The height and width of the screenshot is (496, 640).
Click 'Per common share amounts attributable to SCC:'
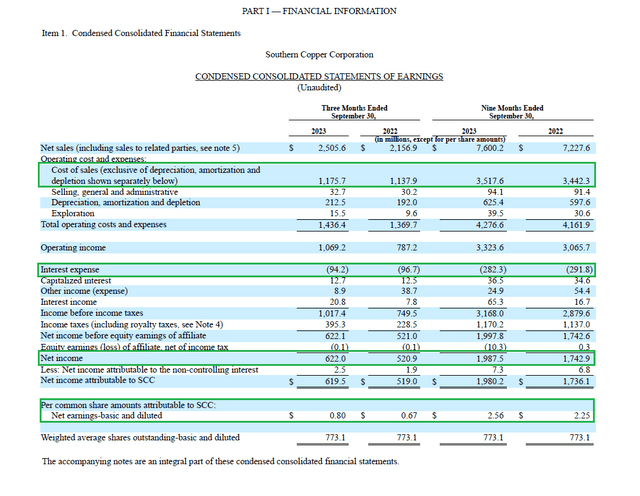click(128, 405)
